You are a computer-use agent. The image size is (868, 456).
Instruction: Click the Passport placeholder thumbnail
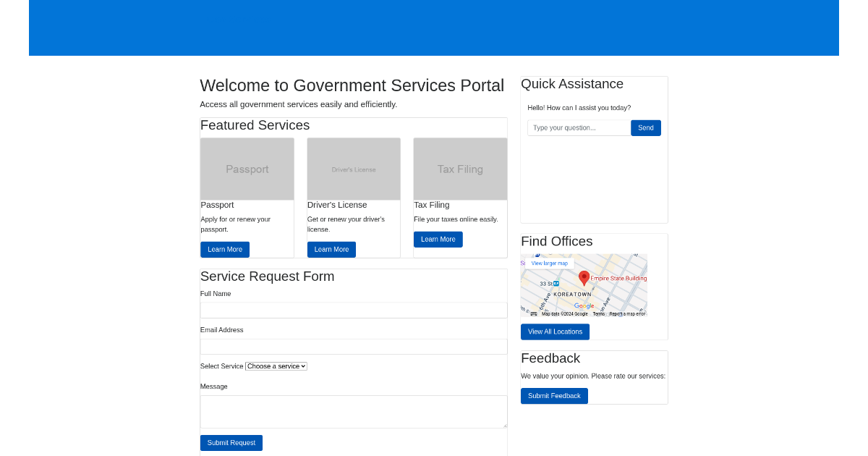[x=247, y=169]
